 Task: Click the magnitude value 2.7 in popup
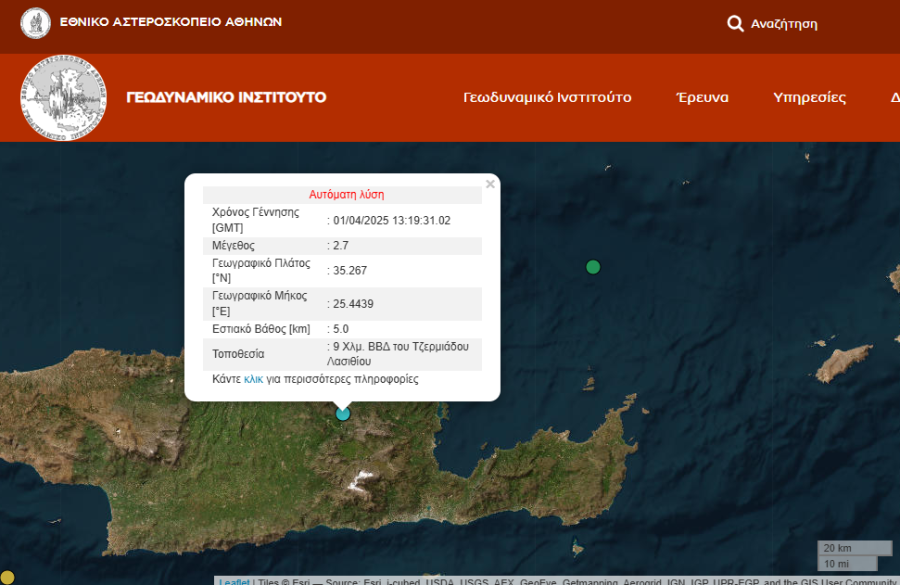[x=341, y=245]
